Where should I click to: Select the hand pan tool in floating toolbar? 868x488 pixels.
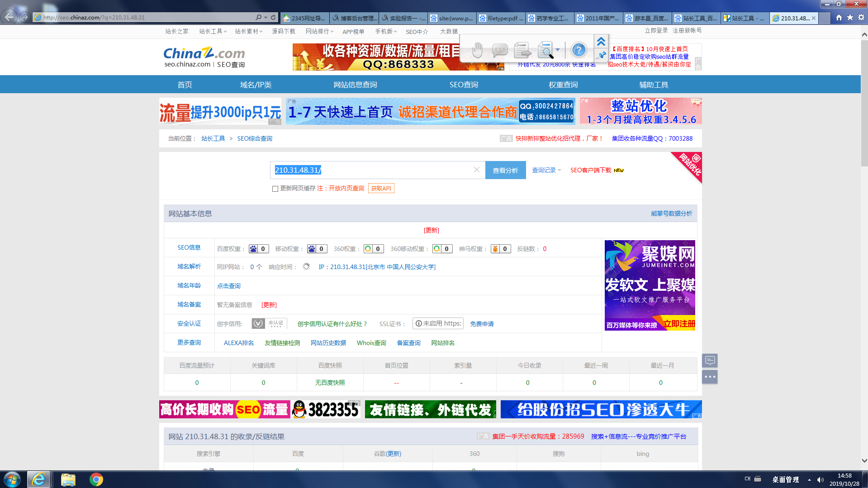pyautogui.click(x=477, y=50)
